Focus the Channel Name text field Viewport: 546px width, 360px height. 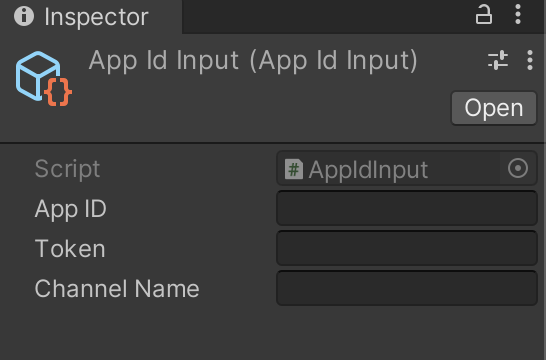coord(407,288)
